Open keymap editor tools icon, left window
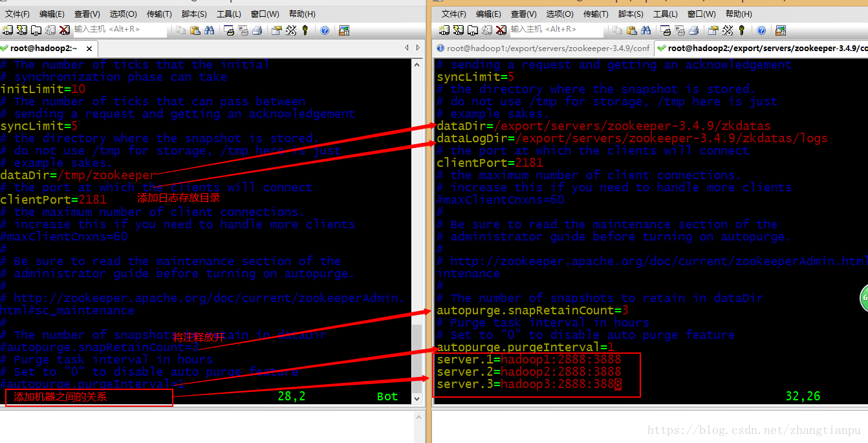 point(291,30)
